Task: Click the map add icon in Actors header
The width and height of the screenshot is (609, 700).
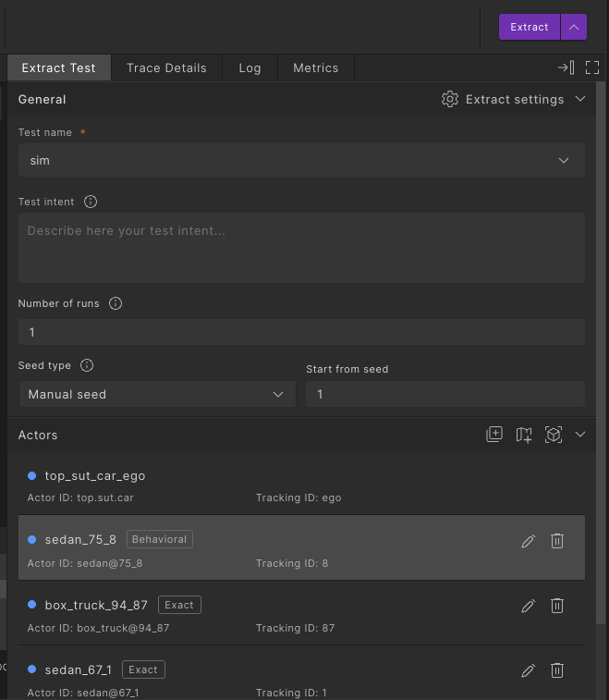Action: click(x=524, y=435)
